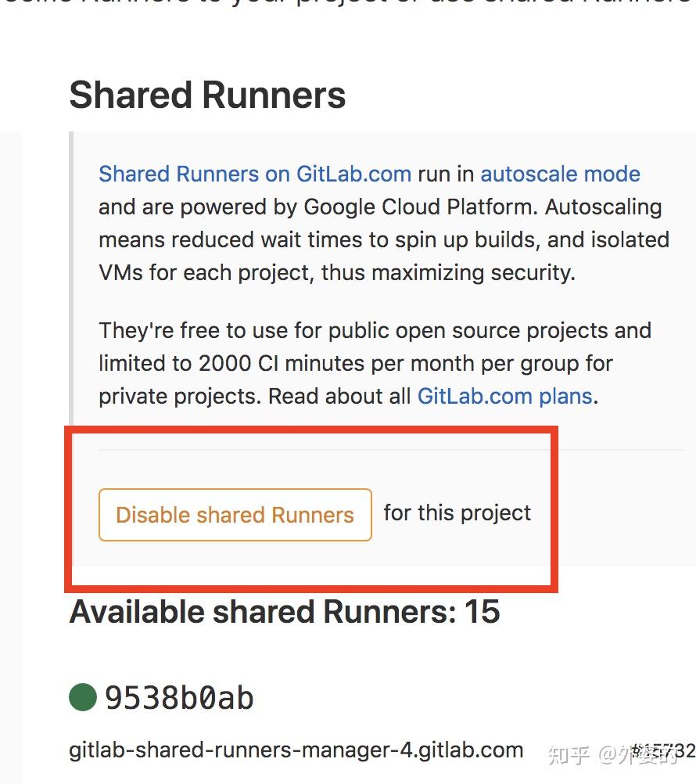Open the Shared Runners on GitLab.com link

pyautogui.click(x=255, y=174)
